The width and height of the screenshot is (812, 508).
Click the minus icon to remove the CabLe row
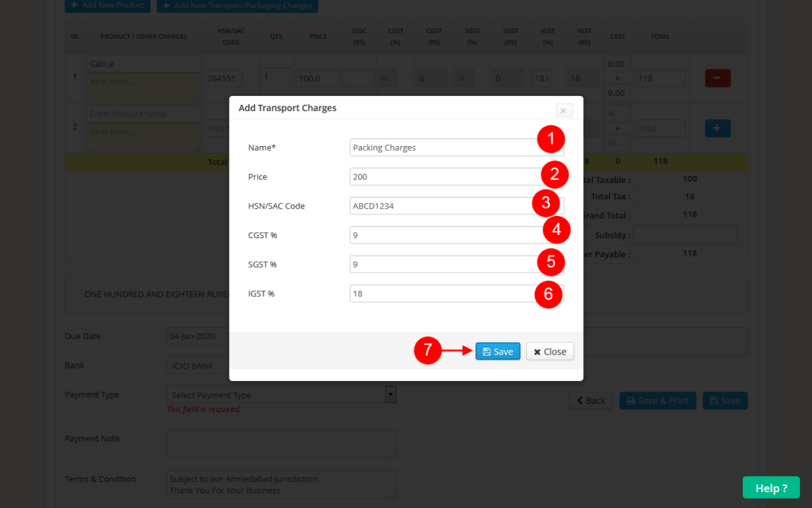click(x=717, y=78)
